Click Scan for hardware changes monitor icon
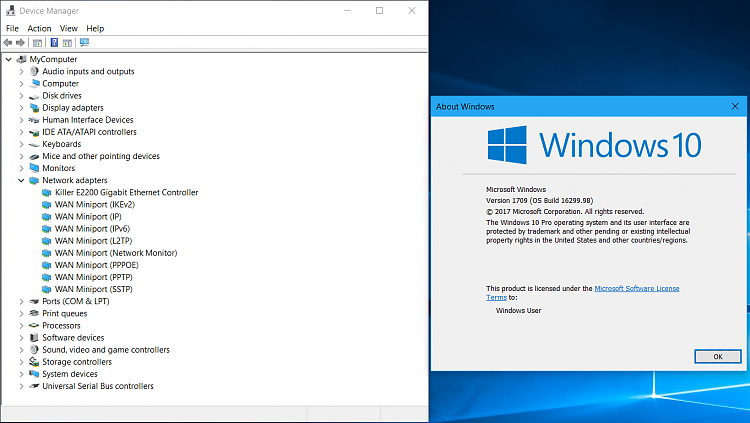Screen dimensions: 750x423 (85, 43)
